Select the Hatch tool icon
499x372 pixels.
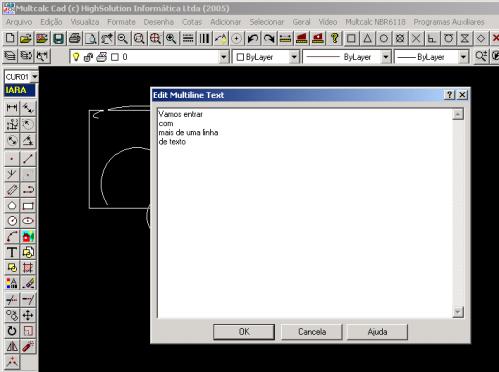pyautogui.click(x=28, y=268)
